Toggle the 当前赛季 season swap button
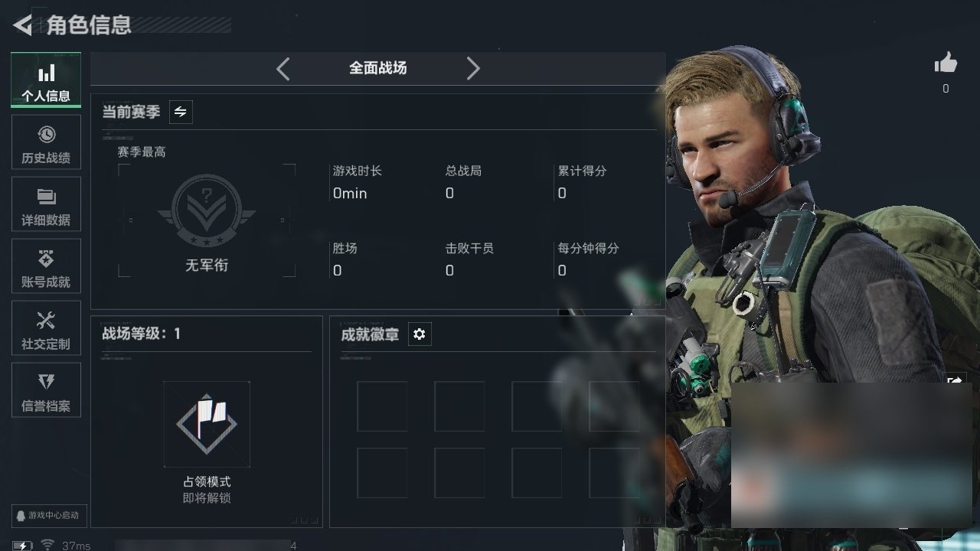980x551 pixels. click(181, 112)
